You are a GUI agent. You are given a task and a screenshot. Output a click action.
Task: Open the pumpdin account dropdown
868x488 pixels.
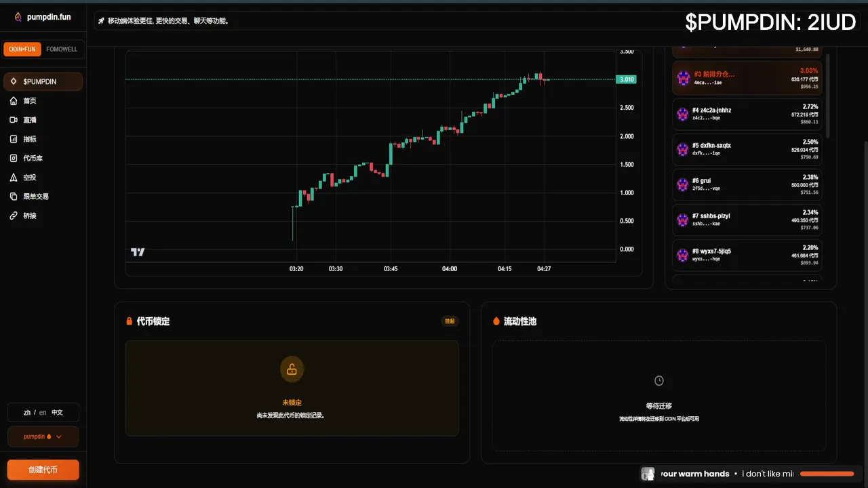tap(43, 436)
